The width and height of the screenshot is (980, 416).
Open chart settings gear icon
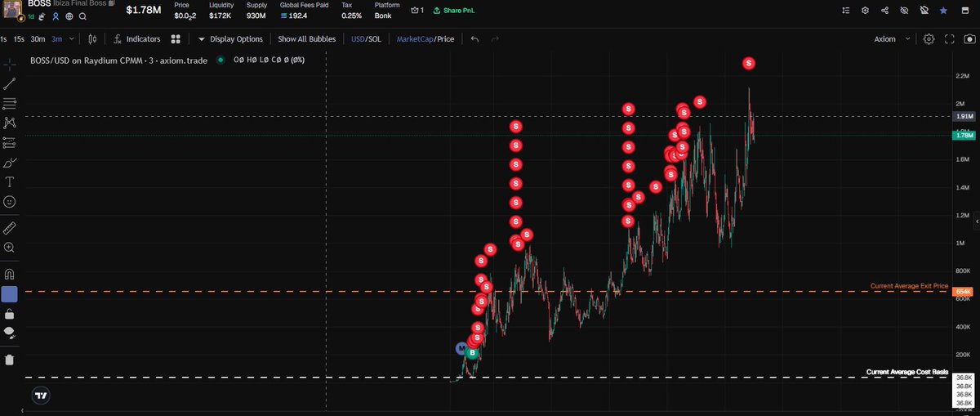point(929,38)
